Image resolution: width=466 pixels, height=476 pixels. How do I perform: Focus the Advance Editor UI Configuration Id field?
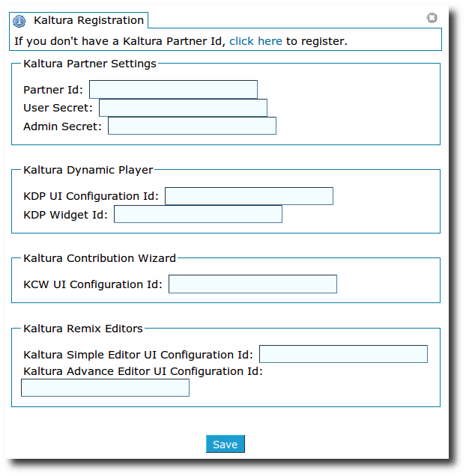(105, 388)
